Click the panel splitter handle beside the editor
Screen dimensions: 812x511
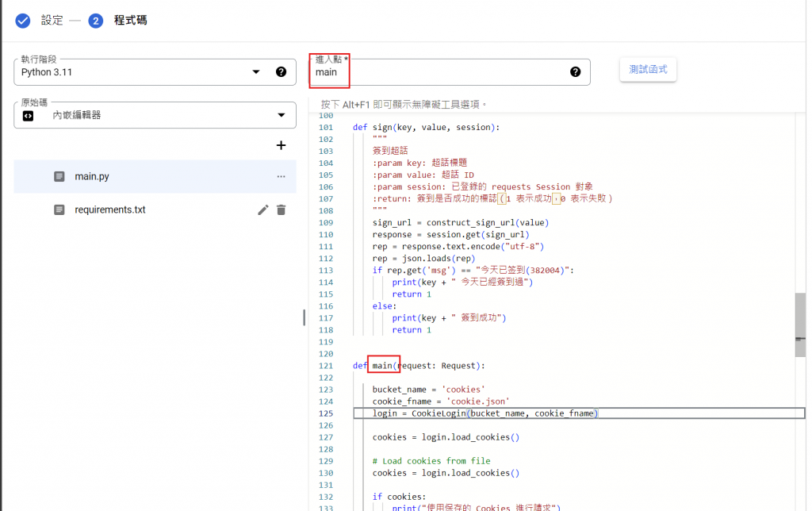(x=304, y=317)
